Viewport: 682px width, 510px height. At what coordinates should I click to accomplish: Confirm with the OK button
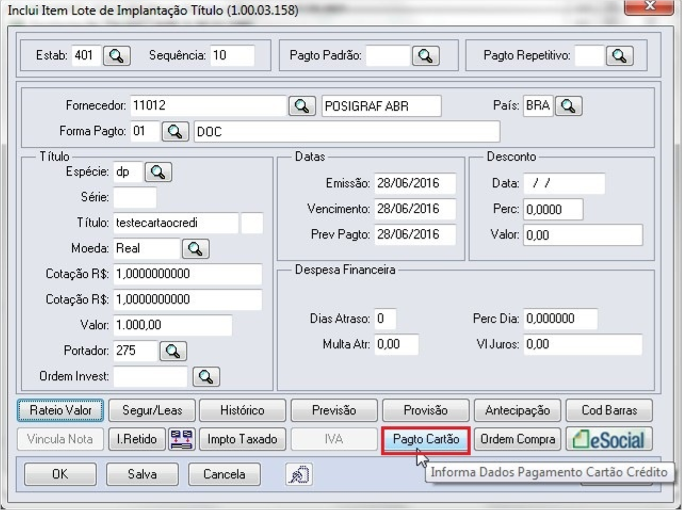tap(60, 474)
